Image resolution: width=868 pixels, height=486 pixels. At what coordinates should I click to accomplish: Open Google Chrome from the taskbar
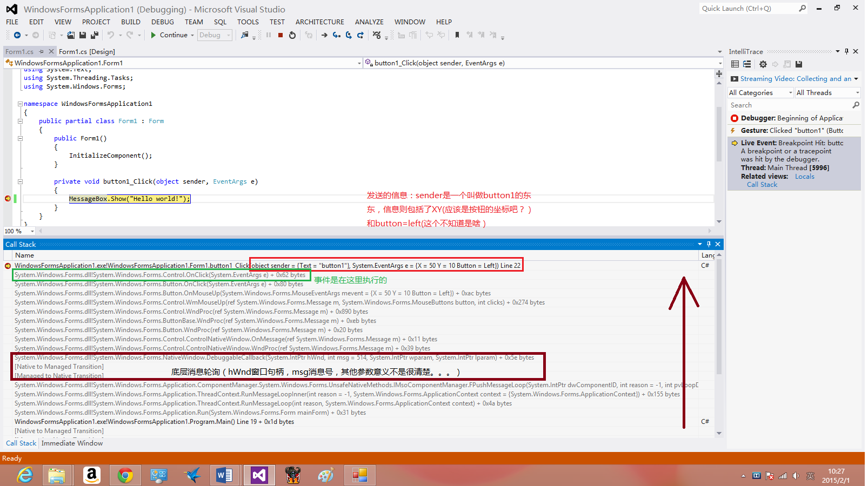125,475
